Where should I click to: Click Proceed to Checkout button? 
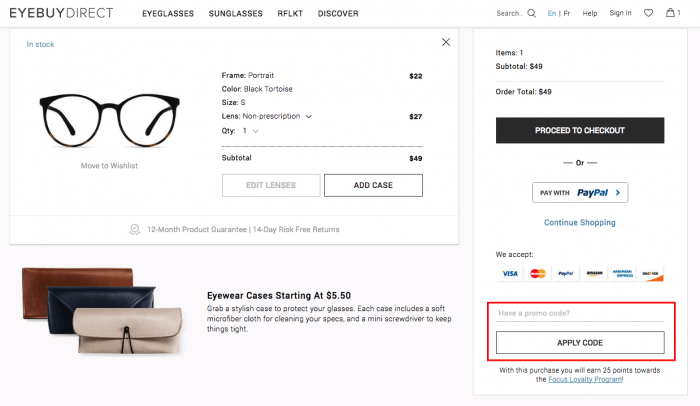579,130
